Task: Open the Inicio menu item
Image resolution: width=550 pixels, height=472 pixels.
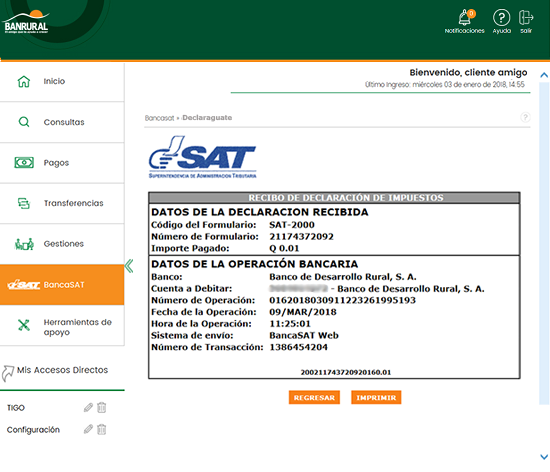Action: [x=62, y=82]
